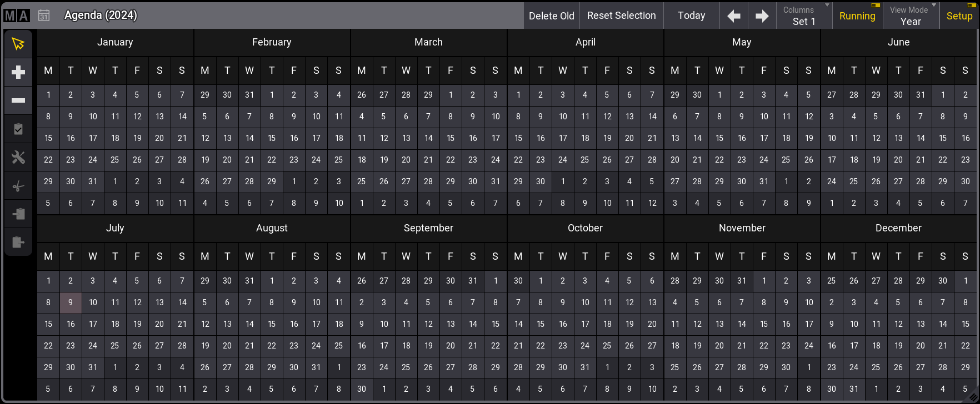Open the View Mode Year dropdown
The image size is (980, 404).
(x=911, y=16)
